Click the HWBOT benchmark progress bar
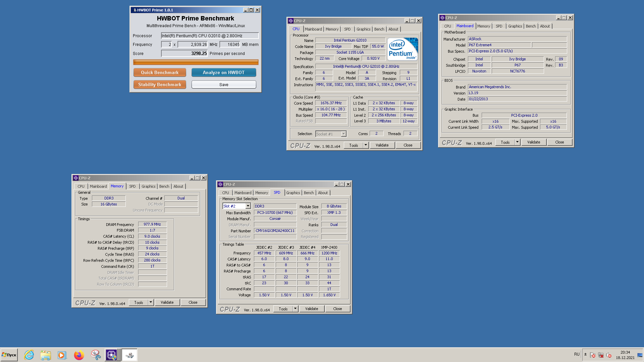This screenshot has height=362, width=644. [x=196, y=62]
